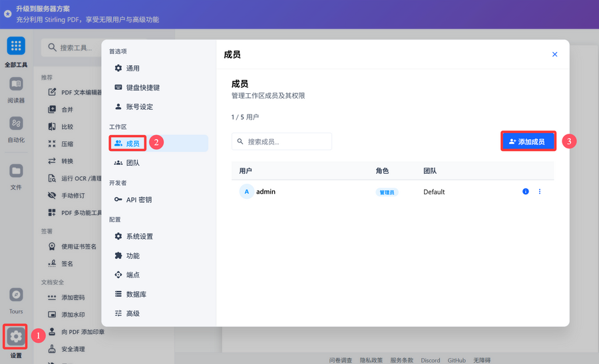Click the 设置 gear icon in the sidebar
The image size is (599, 364).
click(x=16, y=337)
